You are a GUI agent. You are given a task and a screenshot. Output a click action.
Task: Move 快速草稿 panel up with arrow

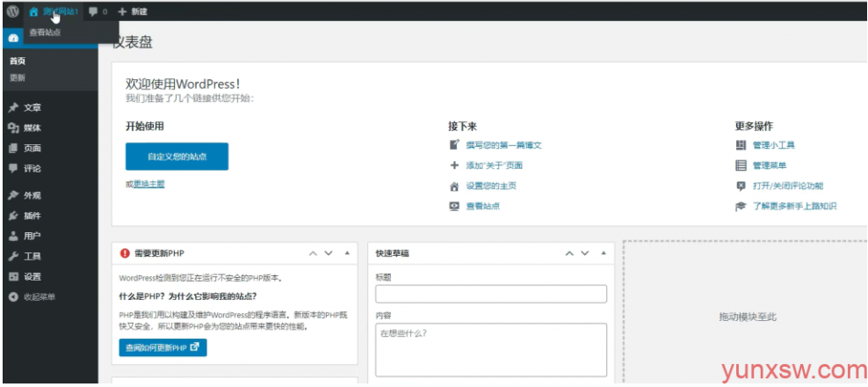tap(569, 253)
